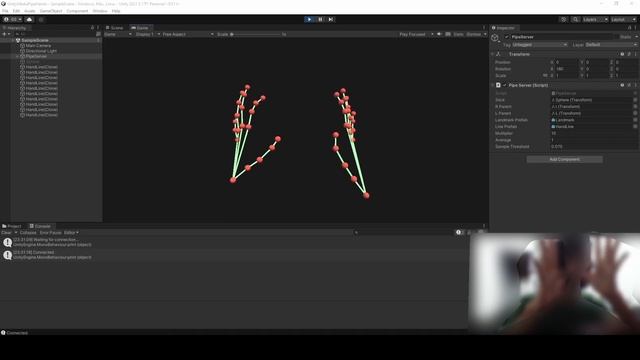
Task: Open the Game view mode dropdown
Action: (x=118, y=34)
